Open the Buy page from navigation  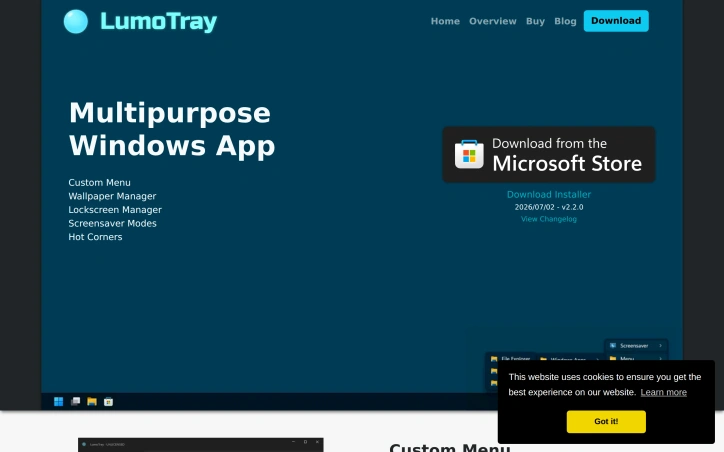point(535,21)
